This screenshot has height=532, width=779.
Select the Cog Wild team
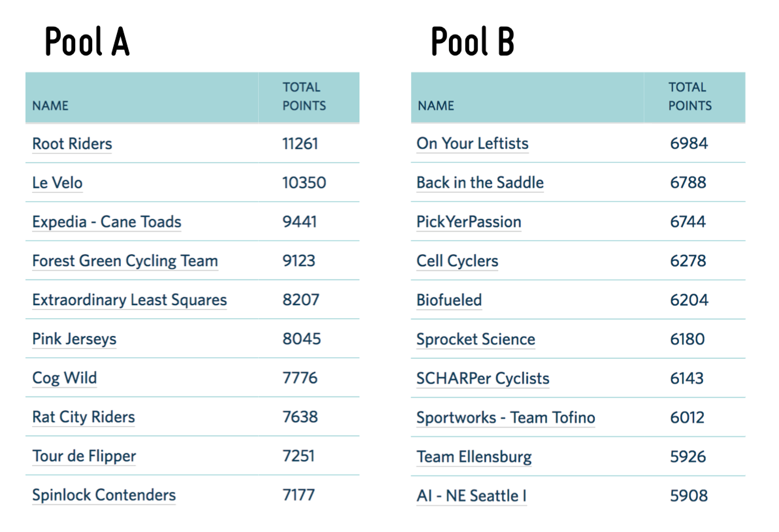(64, 378)
